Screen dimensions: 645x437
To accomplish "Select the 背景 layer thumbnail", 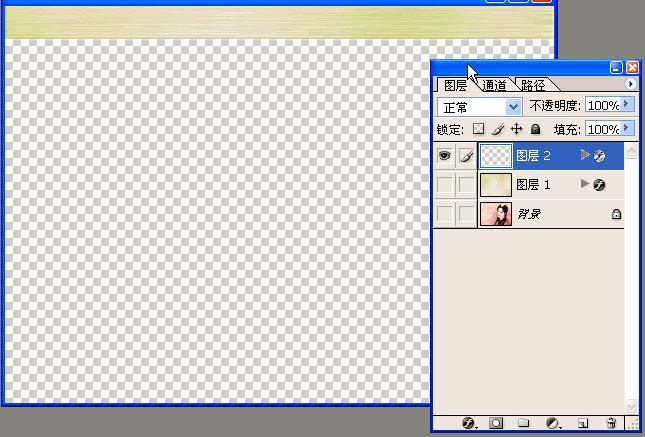I will (x=496, y=214).
